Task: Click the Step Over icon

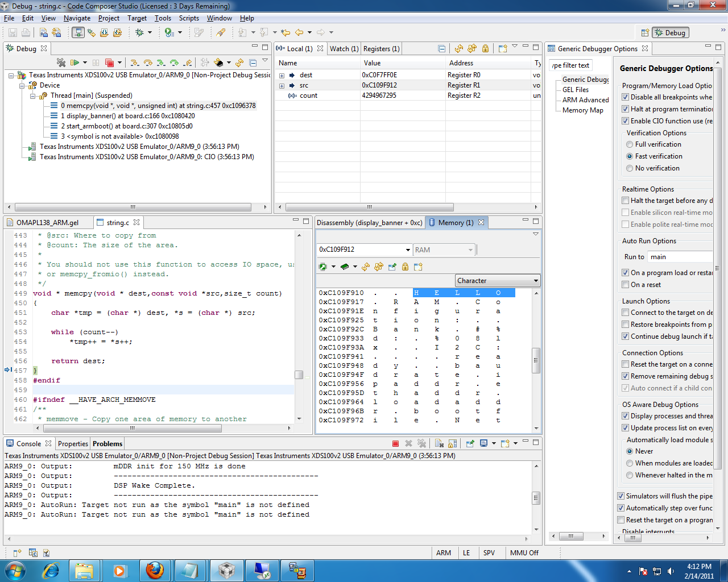Action: point(147,61)
